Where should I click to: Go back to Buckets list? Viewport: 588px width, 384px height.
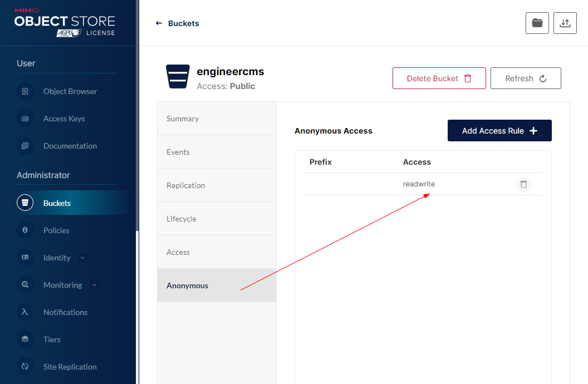177,23
